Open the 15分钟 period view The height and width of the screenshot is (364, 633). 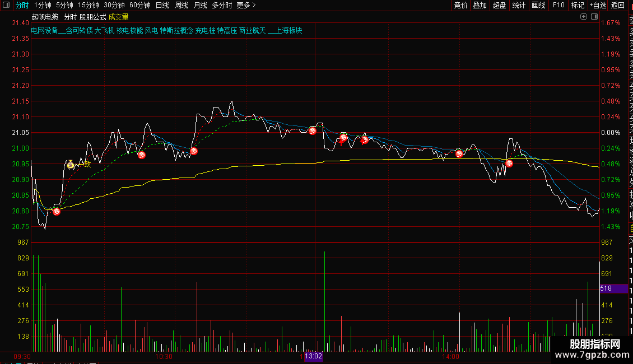point(89,5)
